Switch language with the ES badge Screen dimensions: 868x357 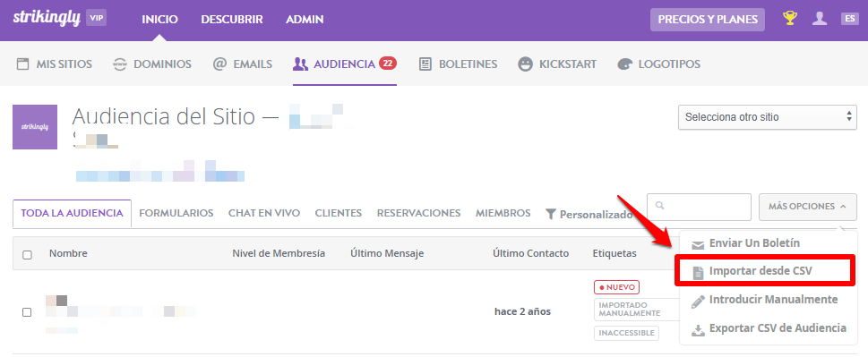849,19
